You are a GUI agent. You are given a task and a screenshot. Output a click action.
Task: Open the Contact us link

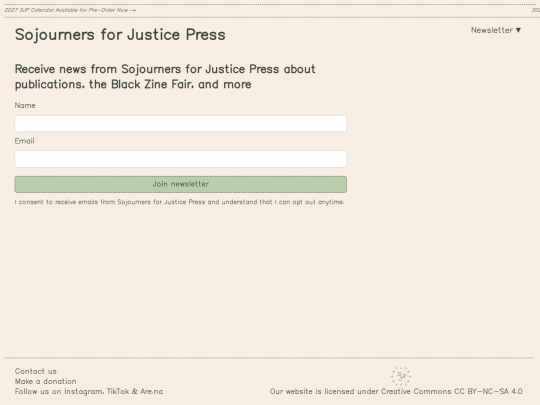tap(35, 371)
